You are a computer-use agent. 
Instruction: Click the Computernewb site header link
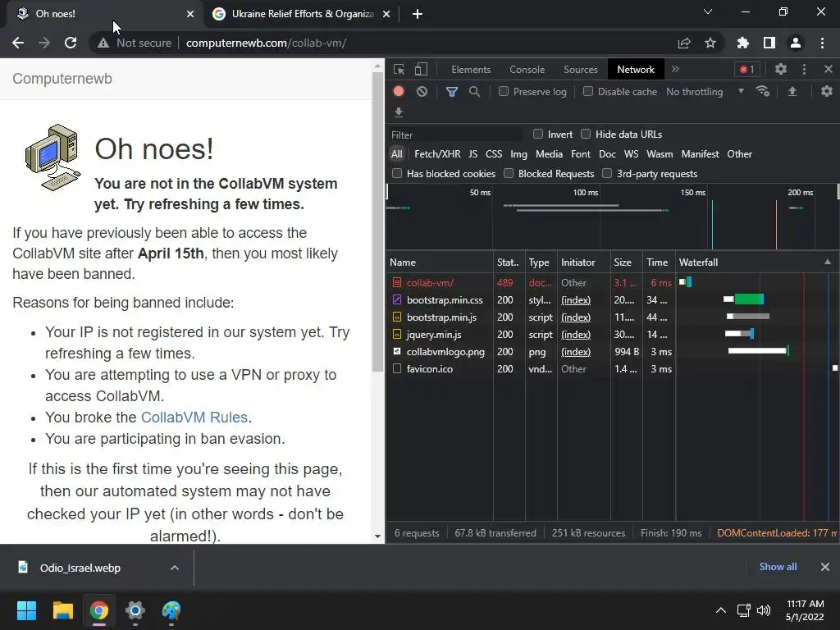(62, 79)
